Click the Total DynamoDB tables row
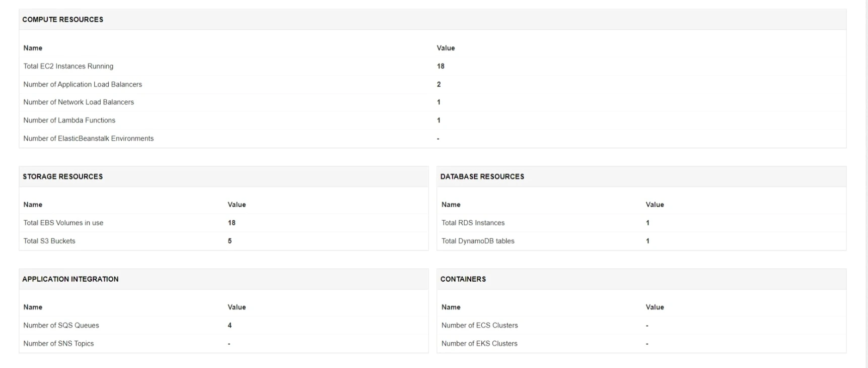Screen dimensions: 868x368 pos(478,241)
